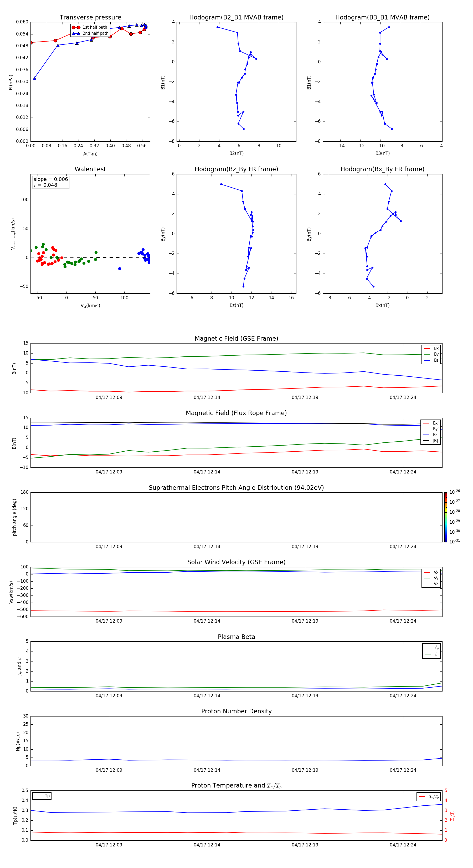Select the By' legend entry in Flux Rope plot
Image resolution: width=473 pixels, height=868 pixels.
tap(431, 429)
